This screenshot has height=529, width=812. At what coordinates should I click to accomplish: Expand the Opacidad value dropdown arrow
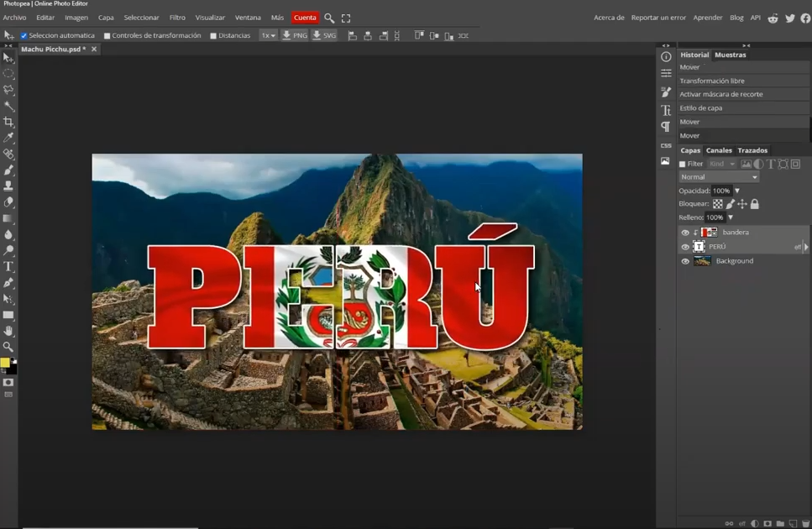point(737,191)
